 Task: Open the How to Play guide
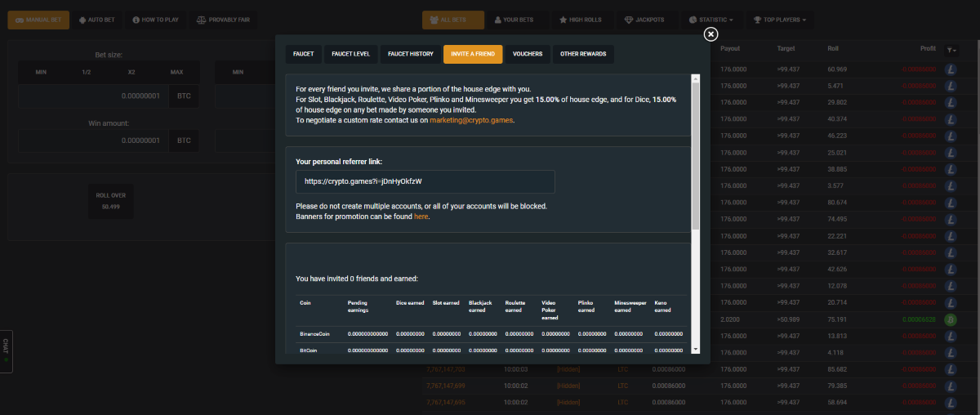point(155,20)
